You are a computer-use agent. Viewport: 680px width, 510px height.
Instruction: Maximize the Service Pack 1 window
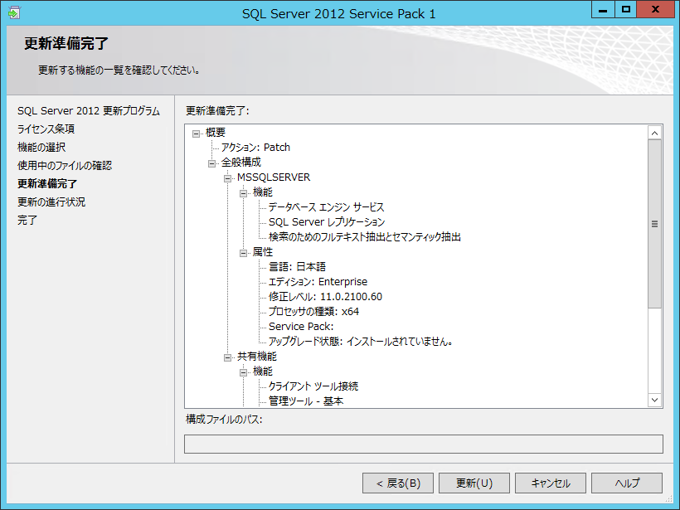click(x=626, y=10)
